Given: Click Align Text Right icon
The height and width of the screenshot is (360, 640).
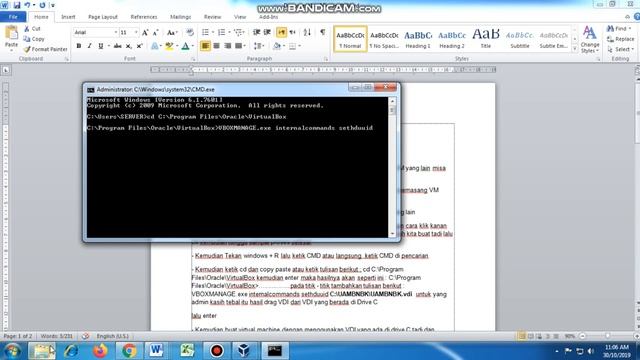Looking at the screenshot, I should 227,46.
